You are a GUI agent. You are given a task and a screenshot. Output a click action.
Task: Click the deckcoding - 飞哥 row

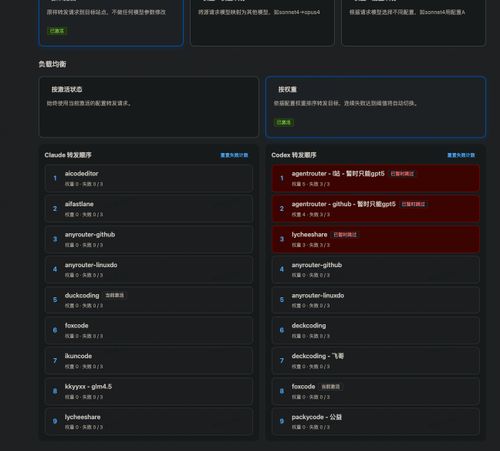point(376,361)
